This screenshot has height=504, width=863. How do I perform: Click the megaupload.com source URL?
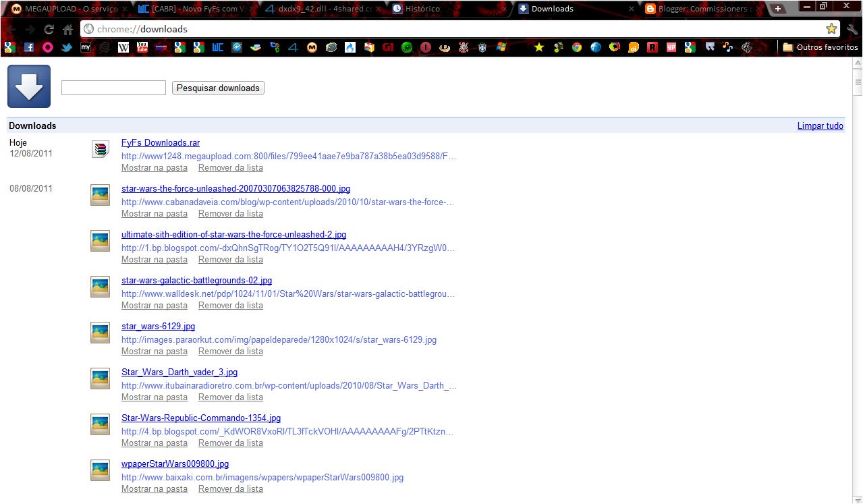point(289,156)
